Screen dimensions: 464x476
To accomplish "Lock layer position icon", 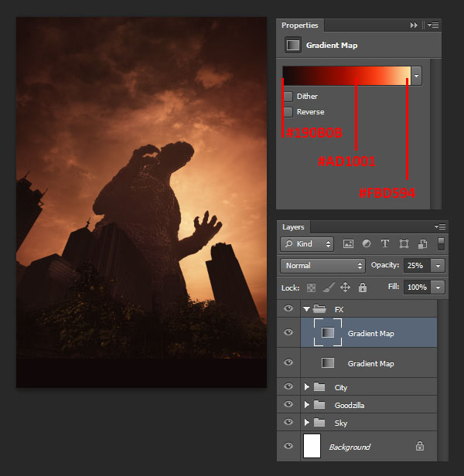I will pos(345,287).
